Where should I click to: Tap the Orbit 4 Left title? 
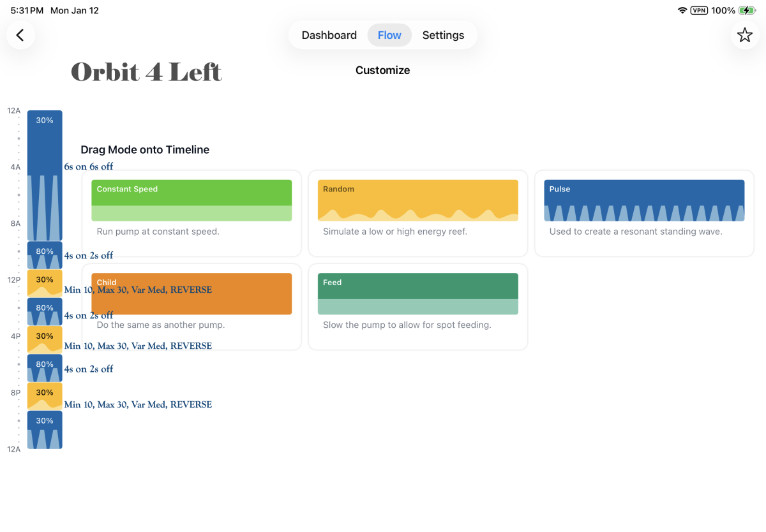coord(146,71)
